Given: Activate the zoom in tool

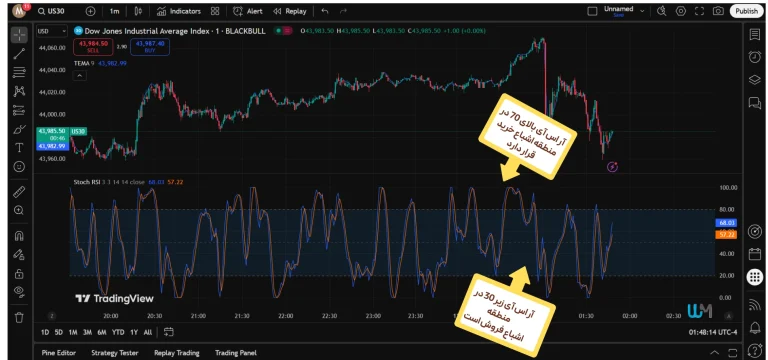Looking at the screenshot, I should coord(19,210).
